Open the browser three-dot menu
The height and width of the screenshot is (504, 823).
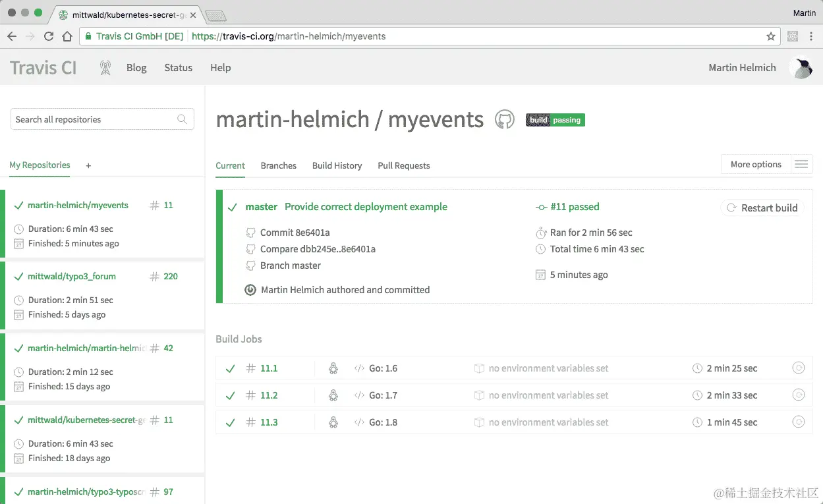[812, 36]
